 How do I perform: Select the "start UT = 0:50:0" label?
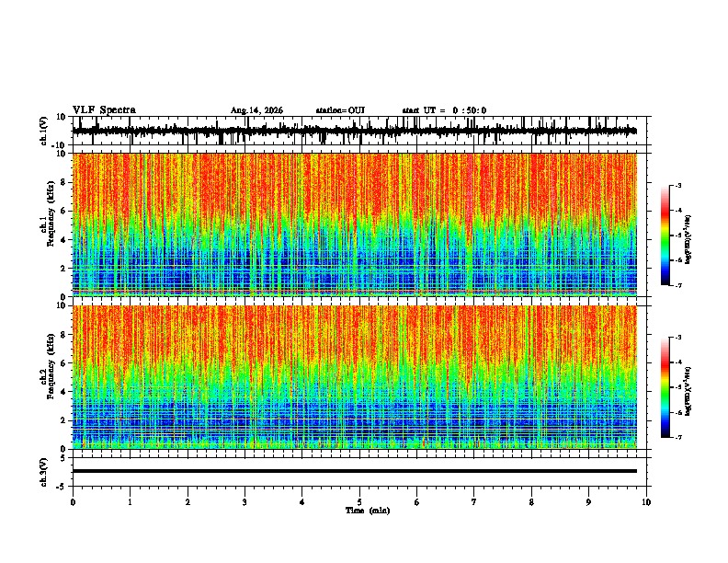coord(444,110)
